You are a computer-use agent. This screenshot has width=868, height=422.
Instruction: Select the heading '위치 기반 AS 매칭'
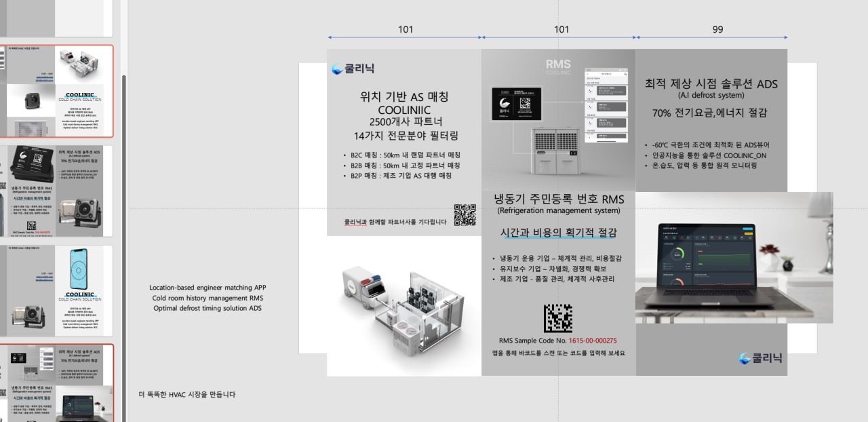[404, 96]
